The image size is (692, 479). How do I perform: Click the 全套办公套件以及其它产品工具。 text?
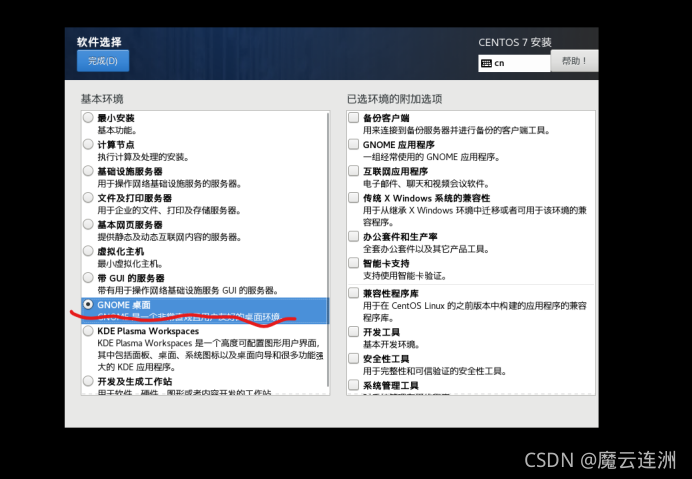pos(426,249)
